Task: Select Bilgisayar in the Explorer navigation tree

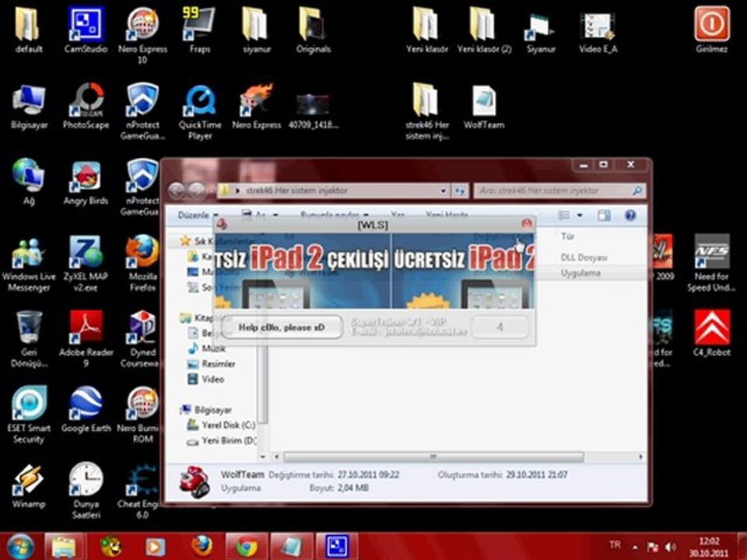Action: click(206, 410)
